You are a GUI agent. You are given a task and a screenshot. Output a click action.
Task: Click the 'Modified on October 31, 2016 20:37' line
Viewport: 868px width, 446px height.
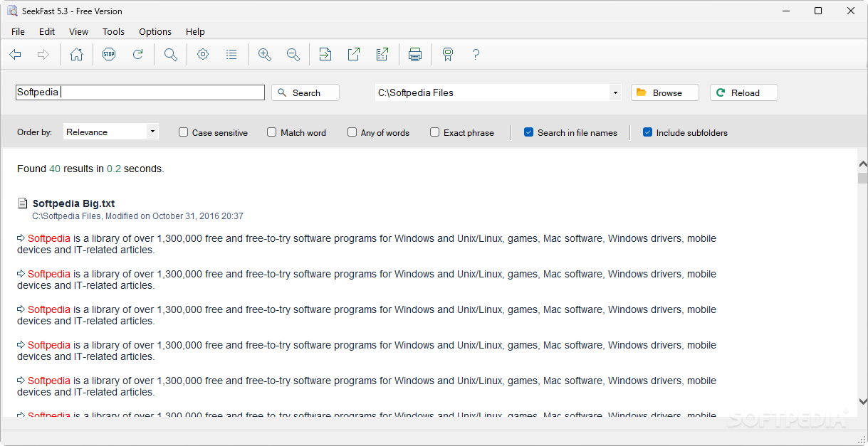click(x=174, y=216)
